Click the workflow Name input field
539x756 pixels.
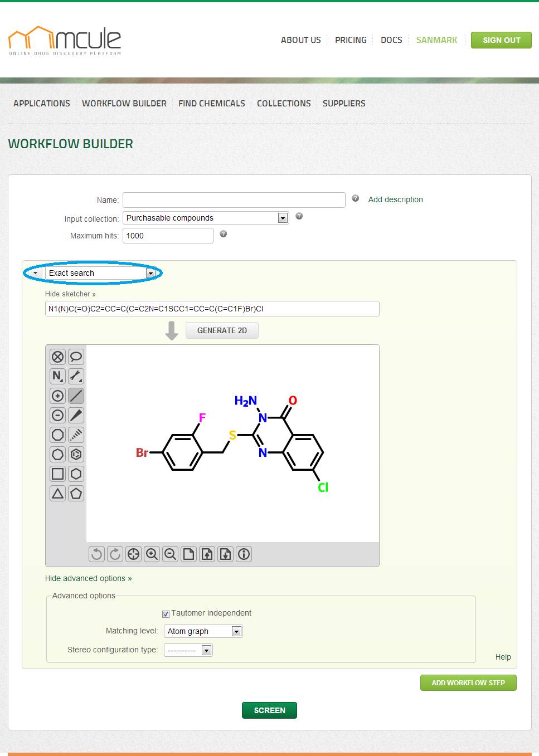[x=234, y=200]
